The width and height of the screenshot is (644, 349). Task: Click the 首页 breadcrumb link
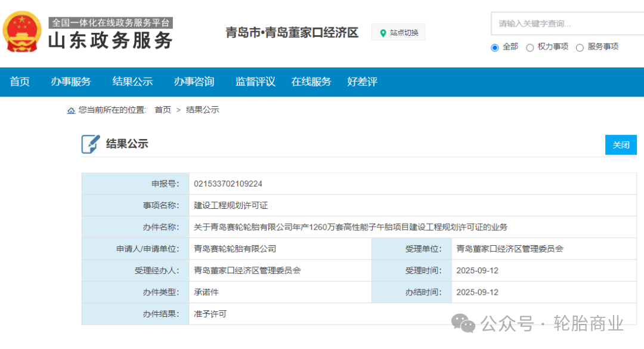click(x=163, y=110)
